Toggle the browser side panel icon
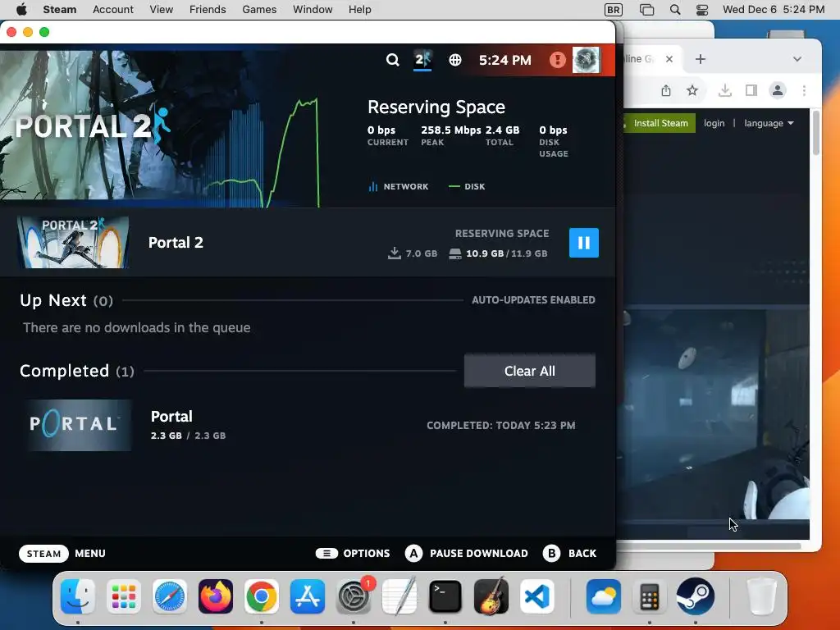Image resolution: width=840 pixels, height=630 pixels. click(751, 90)
